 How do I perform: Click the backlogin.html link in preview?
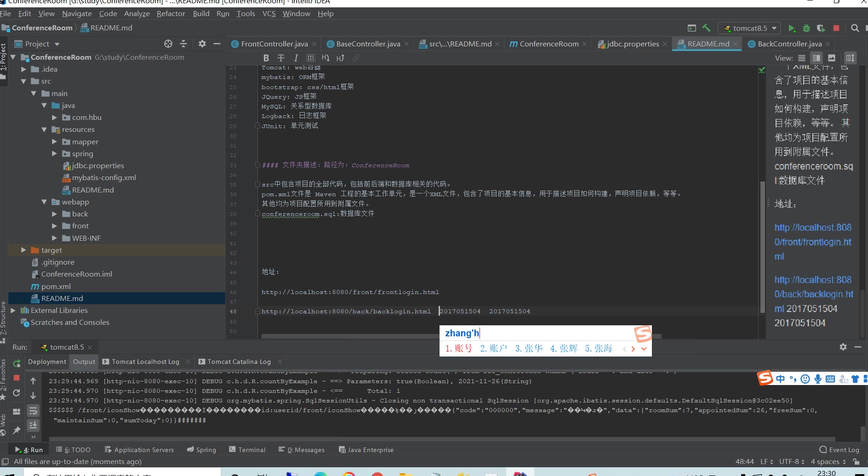[x=814, y=294]
